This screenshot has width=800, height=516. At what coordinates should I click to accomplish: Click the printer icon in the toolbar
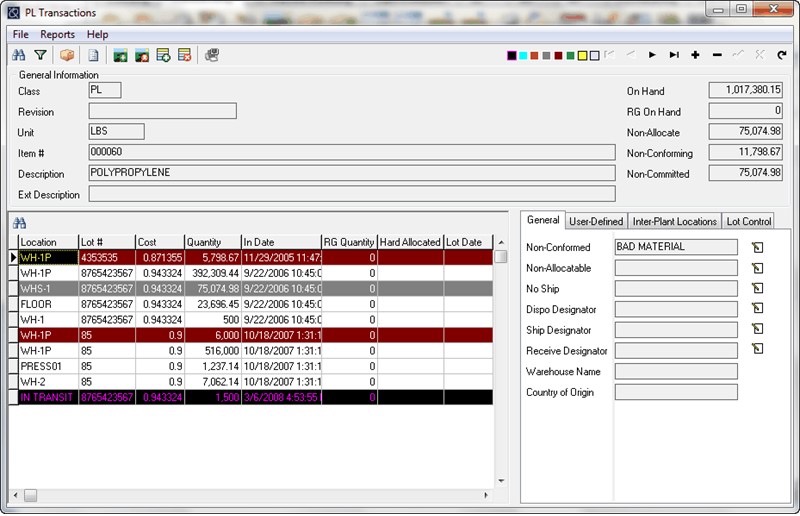pyautogui.click(x=212, y=55)
